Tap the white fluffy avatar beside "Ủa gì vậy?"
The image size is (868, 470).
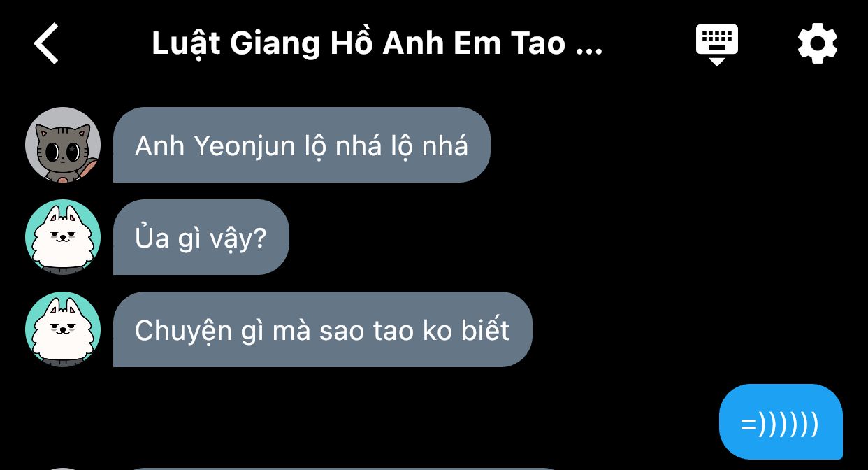(63, 237)
